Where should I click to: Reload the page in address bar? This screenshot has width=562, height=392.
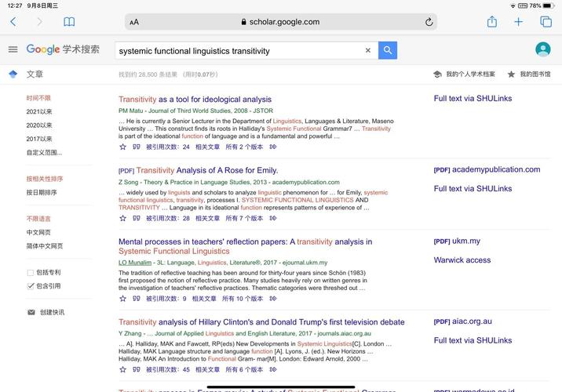429,22
